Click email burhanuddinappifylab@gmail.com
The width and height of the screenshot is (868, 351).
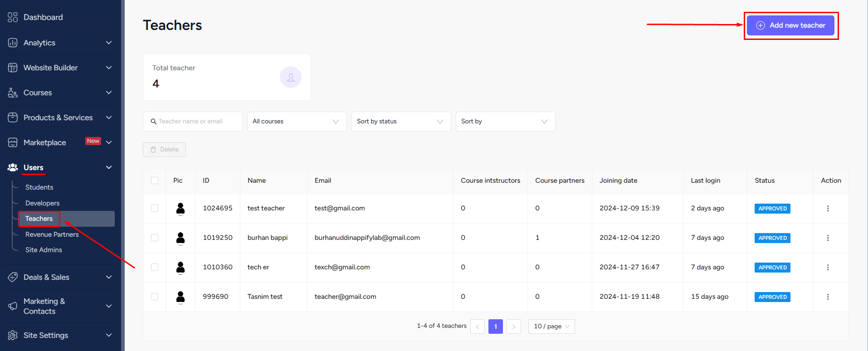pyautogui.click(x=367, y=238)
